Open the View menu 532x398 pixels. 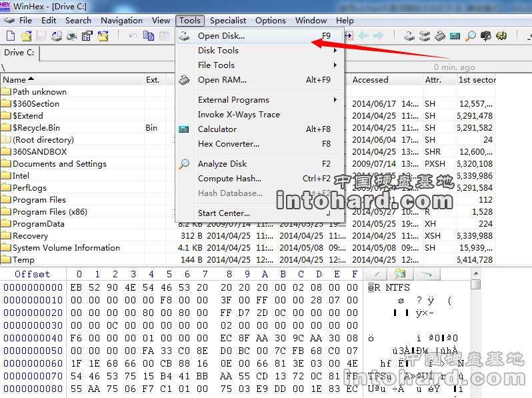pyautogui.click(x=161, y=21)
